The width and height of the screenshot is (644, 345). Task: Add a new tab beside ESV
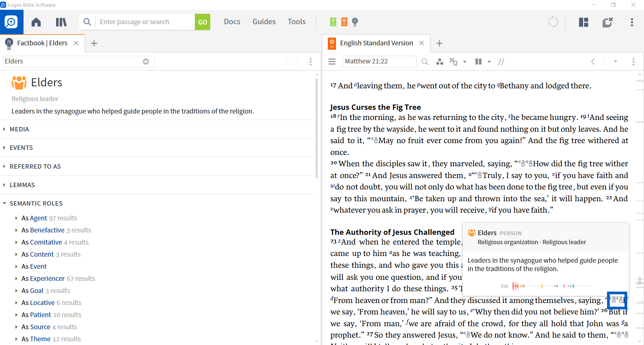click(439, 43)
